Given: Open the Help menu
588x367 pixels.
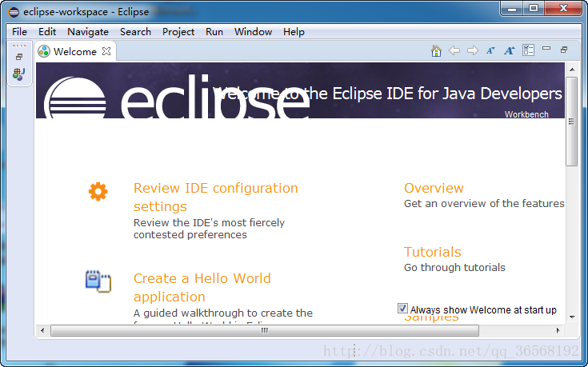Looking at the screenshot, I should (x=294, y=32).
